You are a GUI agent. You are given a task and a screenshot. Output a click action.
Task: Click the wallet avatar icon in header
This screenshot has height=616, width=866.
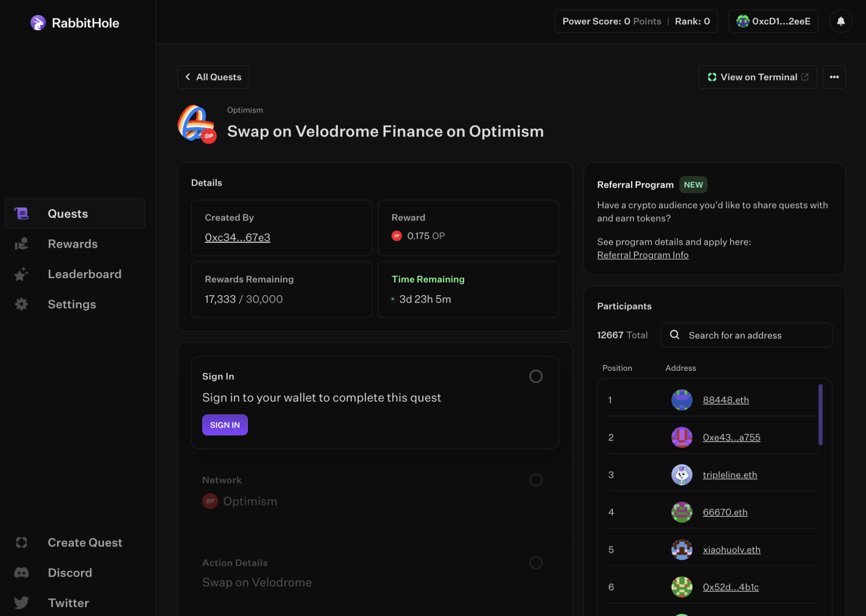pos(743,21)
